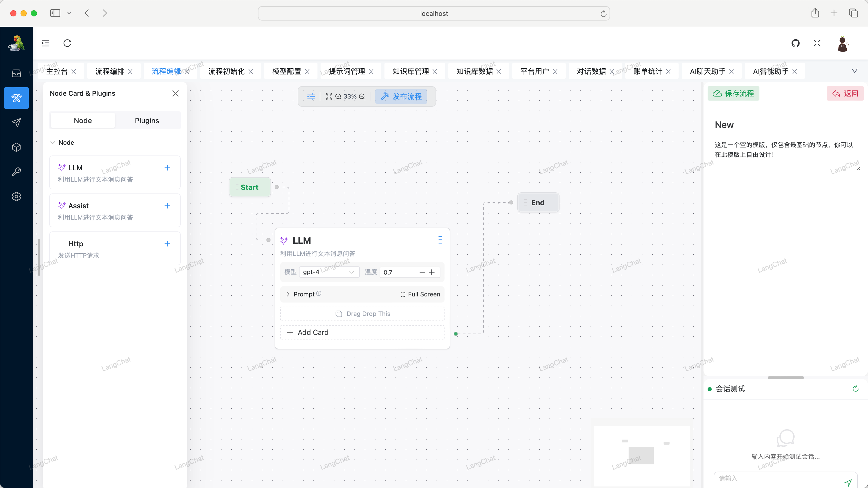Collapse the sidebar menu icon
This screenshot has width=868, height=488.
click(x=46, y=43)
